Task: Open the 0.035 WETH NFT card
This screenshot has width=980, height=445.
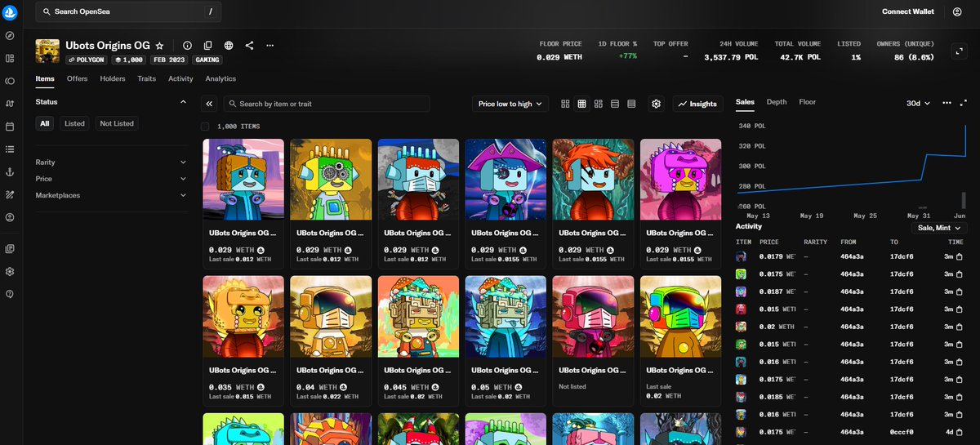Action: click(x=243, y=340)
